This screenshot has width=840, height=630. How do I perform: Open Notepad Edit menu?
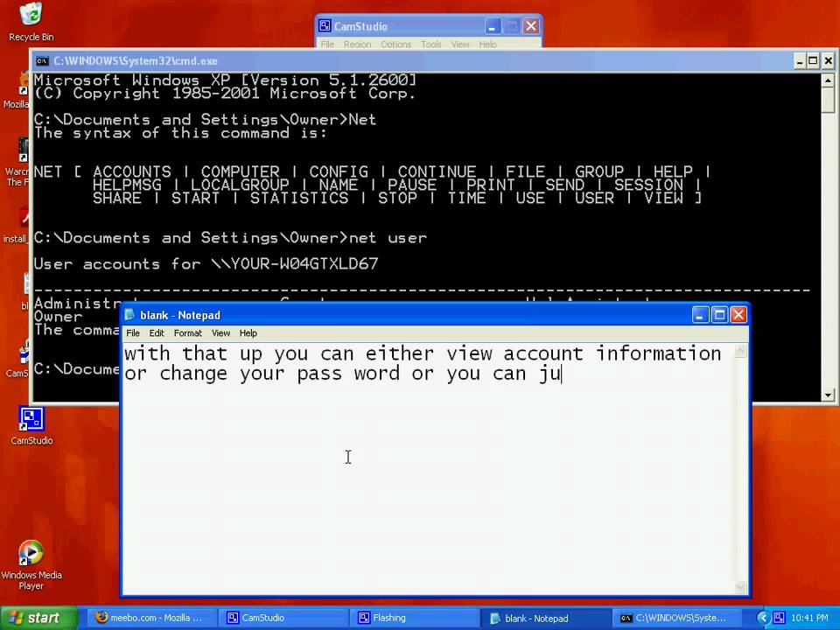tap(157, 333)
